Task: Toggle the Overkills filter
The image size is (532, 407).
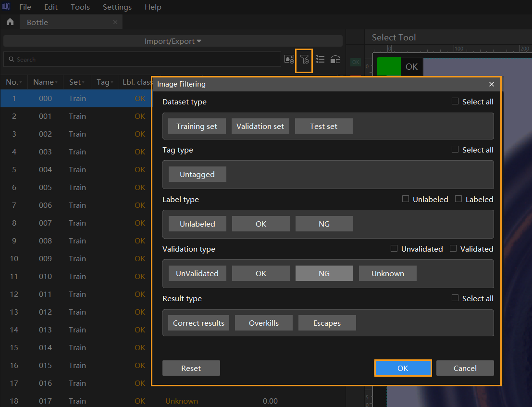Action: (x=264, y=323)
